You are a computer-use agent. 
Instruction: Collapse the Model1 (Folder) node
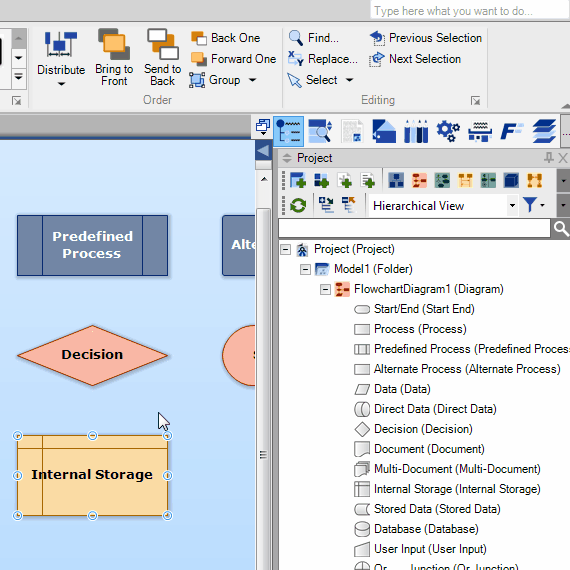(305, 269)
